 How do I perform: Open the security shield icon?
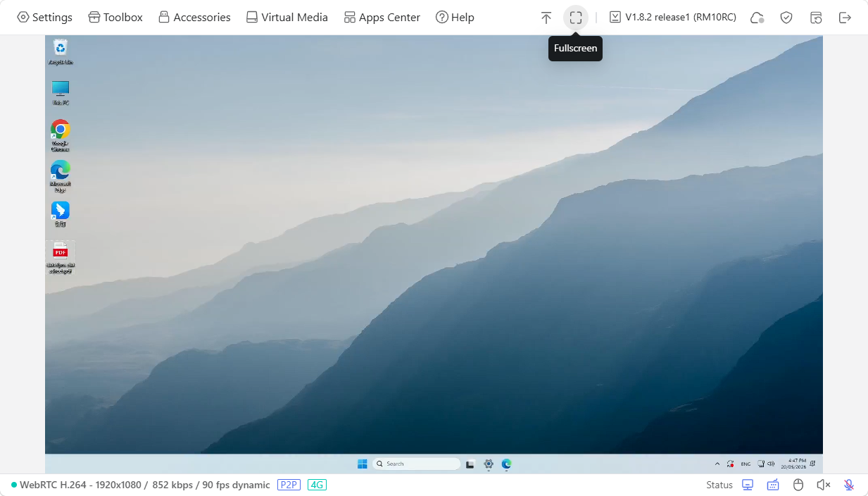[786, 18]
